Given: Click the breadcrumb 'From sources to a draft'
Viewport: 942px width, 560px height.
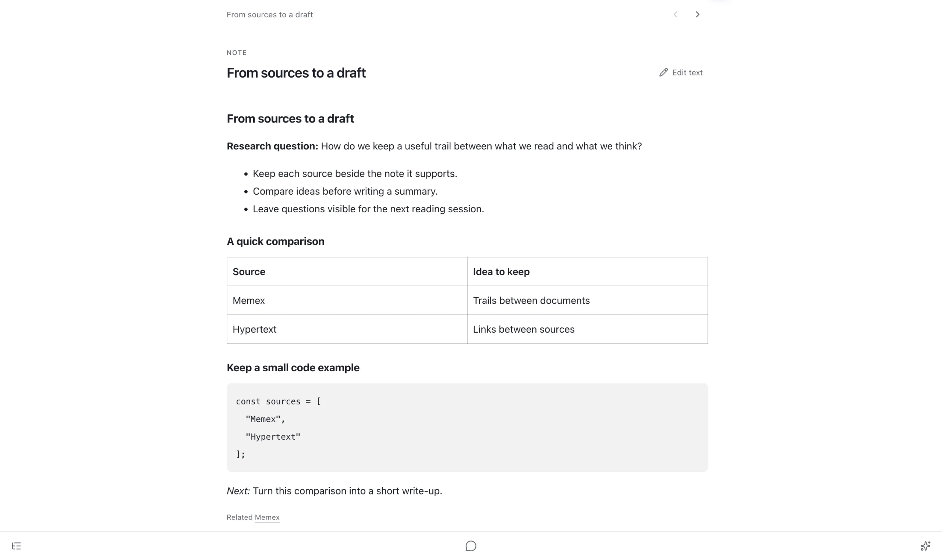Looking at the screenshot, I should pyautogui.click(x=269, y=15).
